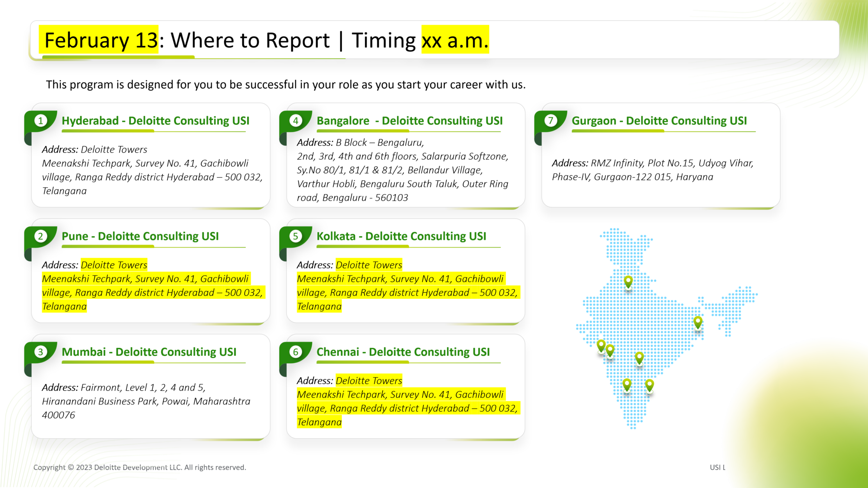Click the 'Hyderabad - Deloitte Consulting USI' heading

click(155, 121)
